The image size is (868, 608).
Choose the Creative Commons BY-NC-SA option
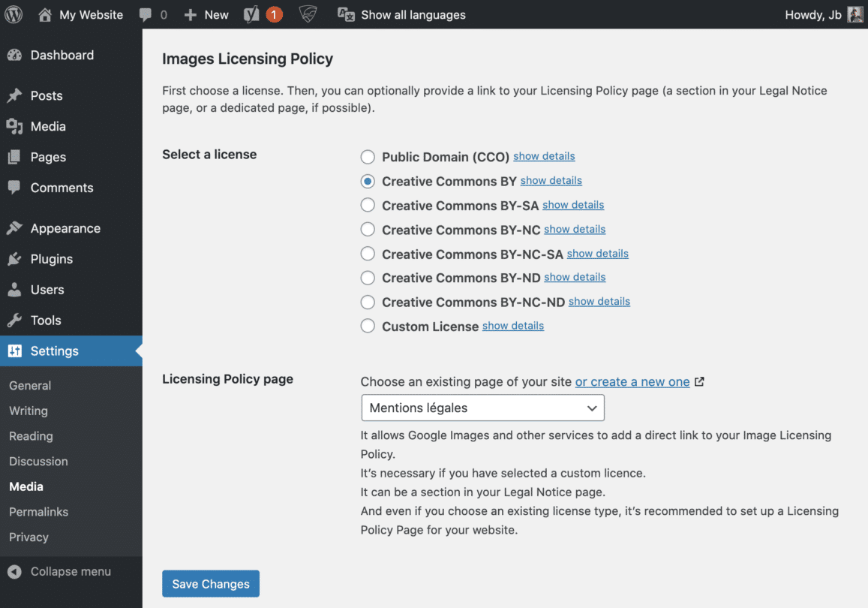coord(368,254)
